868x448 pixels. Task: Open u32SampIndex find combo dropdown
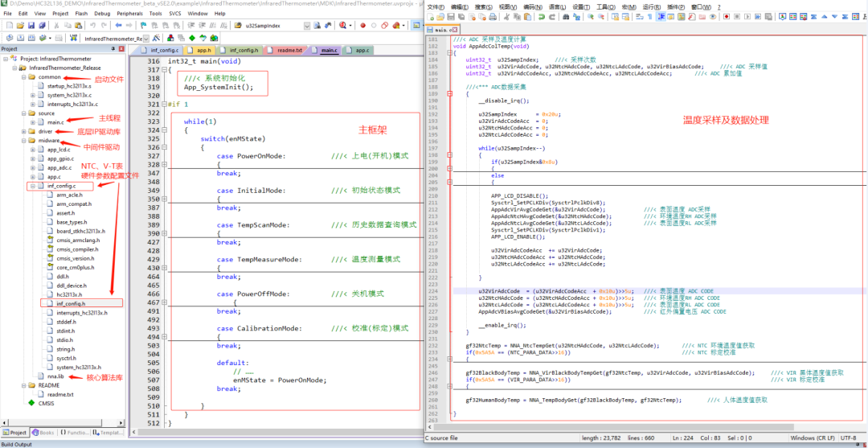307,26
